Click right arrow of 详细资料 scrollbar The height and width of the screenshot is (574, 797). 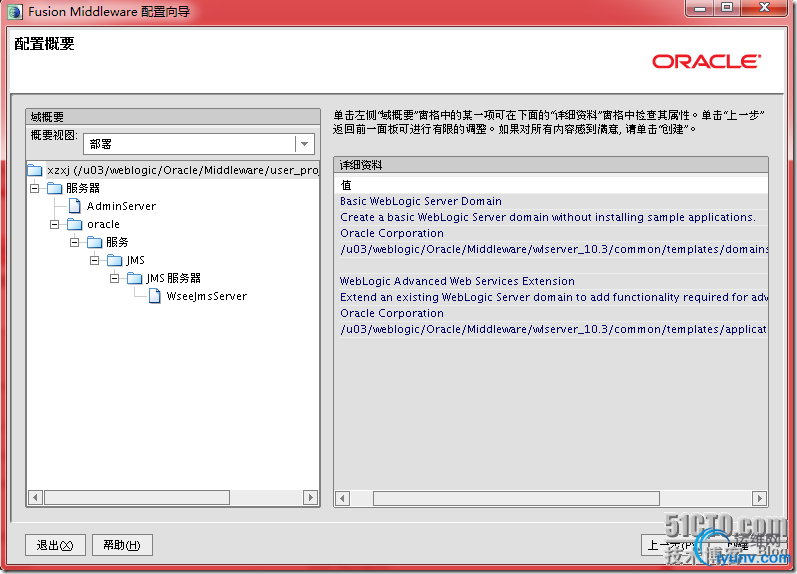coord(759,498)
